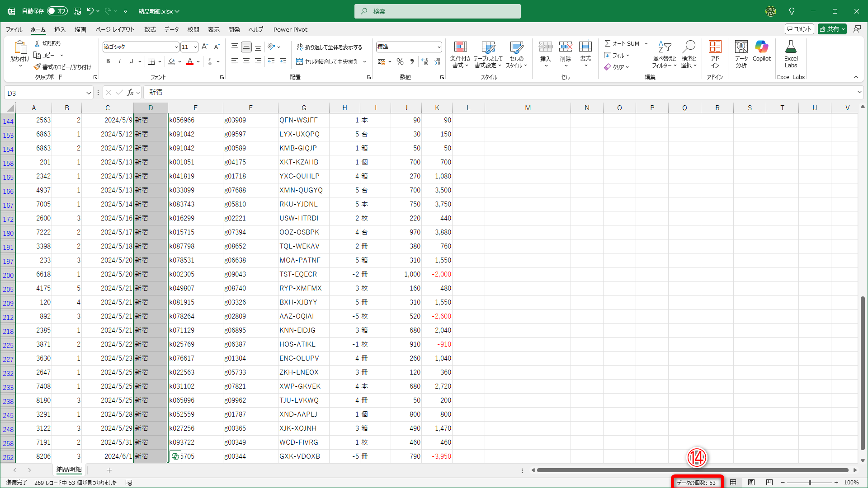This screenshot has height=488, width=868.
Task: Expand the Name Box dropdown arrow
Action: point(89,93)
